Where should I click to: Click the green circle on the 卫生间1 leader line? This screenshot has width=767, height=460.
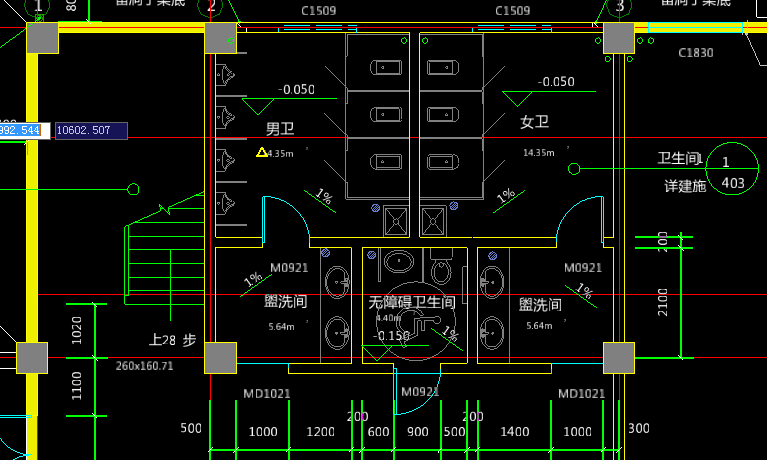(574, 169)
